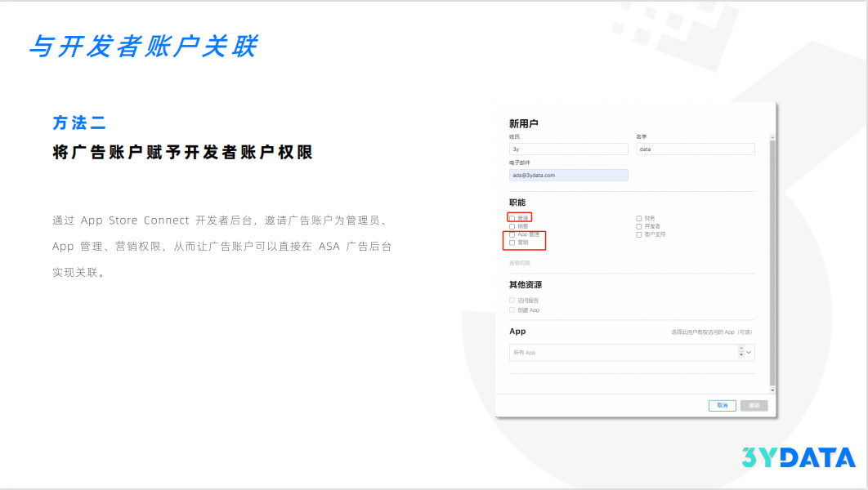Click the 职能 section heading
Image resolution: width=868 pixels, height=490 pixels.
click(517, 203)
